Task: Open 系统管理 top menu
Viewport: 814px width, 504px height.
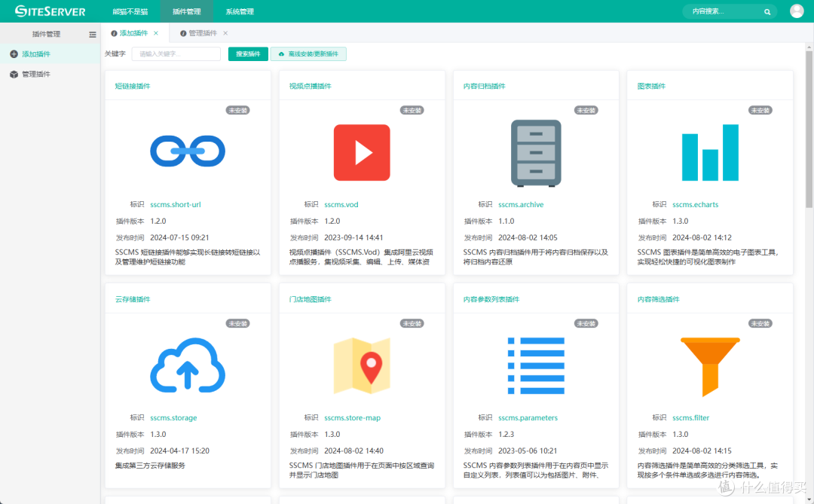Action: (240, 11)
